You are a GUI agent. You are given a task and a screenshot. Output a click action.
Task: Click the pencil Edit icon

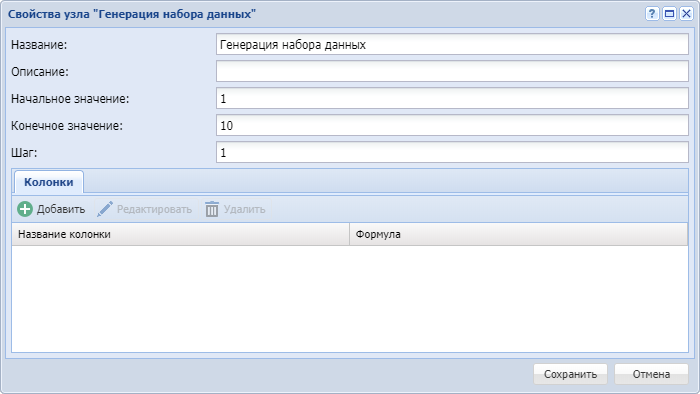point(105,209)
